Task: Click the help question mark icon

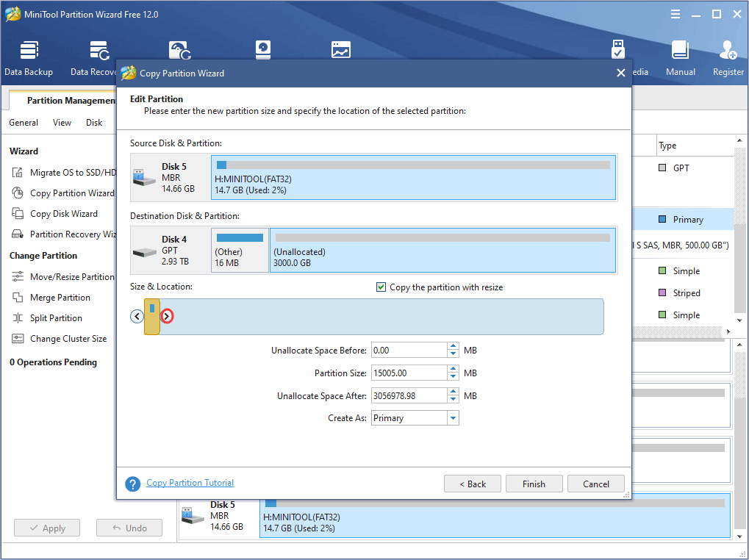Action: coord(133,484)
